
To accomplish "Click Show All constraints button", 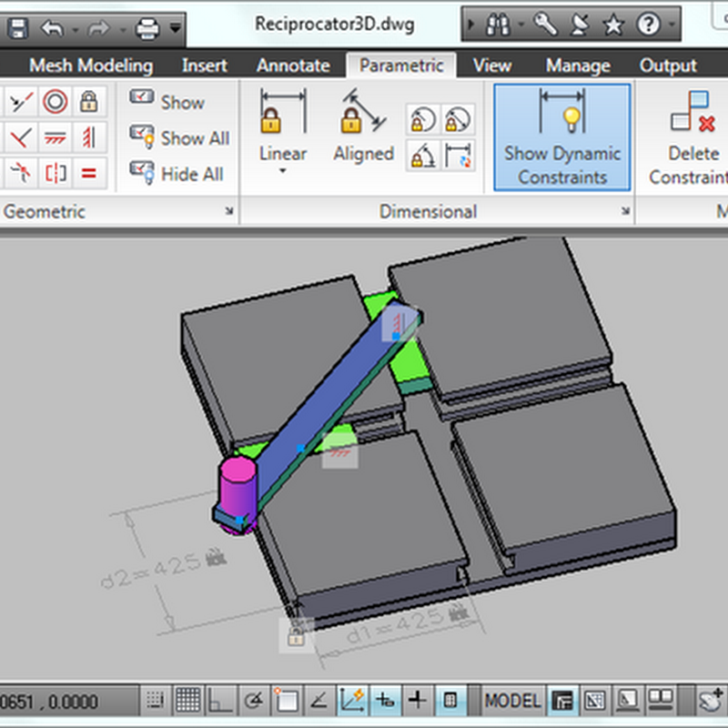I will click(x=178, y=138).
